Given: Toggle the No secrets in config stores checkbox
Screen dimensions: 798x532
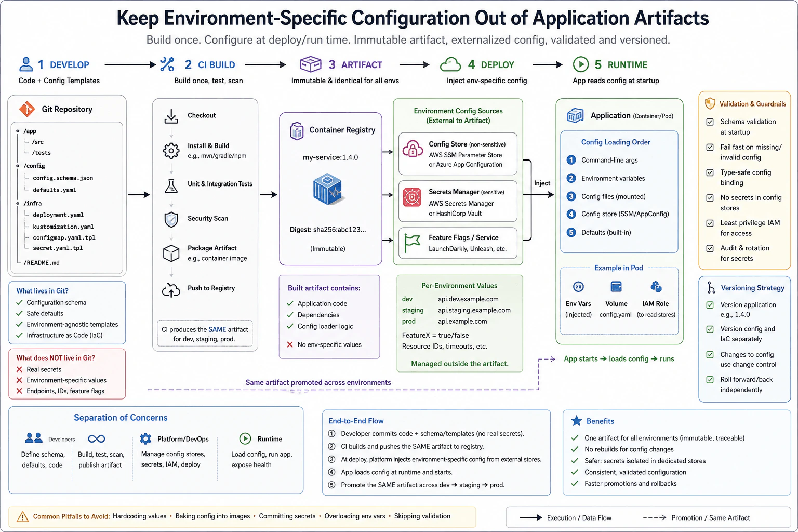Looking at the screenshot, I should tap(710, 198).
